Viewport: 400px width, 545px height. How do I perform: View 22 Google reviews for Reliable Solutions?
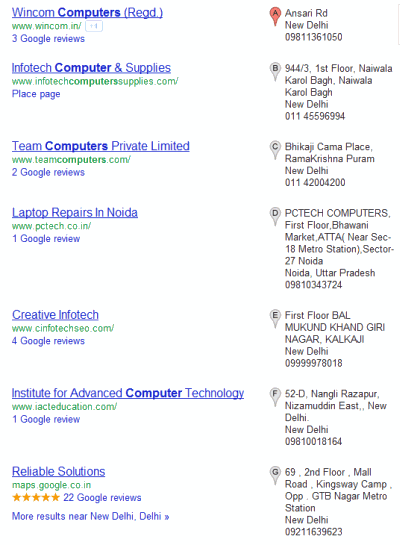[x=102, y=498]
